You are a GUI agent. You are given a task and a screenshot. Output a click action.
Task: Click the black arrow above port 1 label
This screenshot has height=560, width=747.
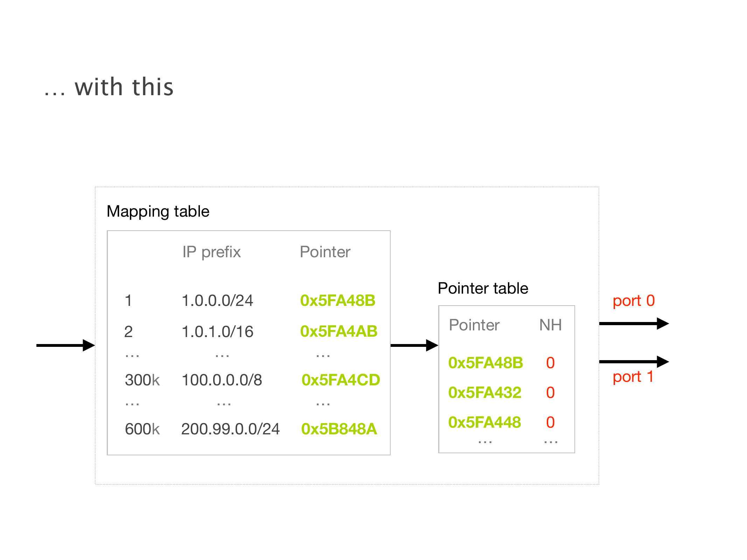[634, 361]
